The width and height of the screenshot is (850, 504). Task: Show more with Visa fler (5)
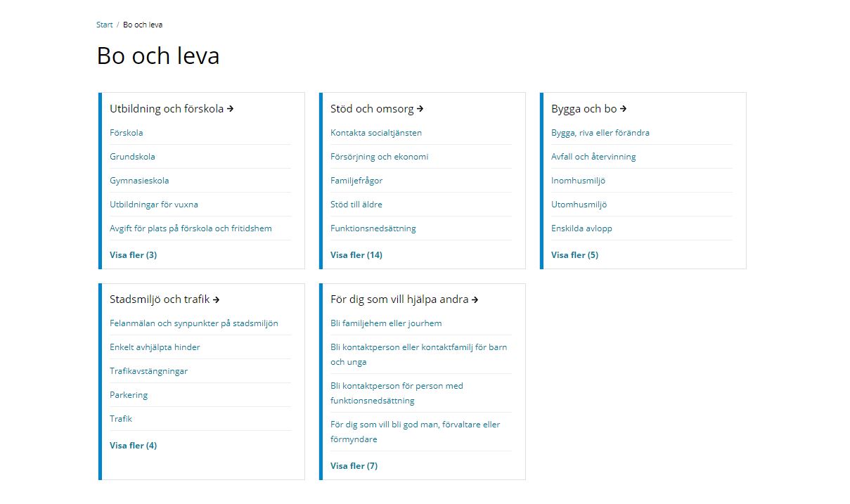point(574,255)
